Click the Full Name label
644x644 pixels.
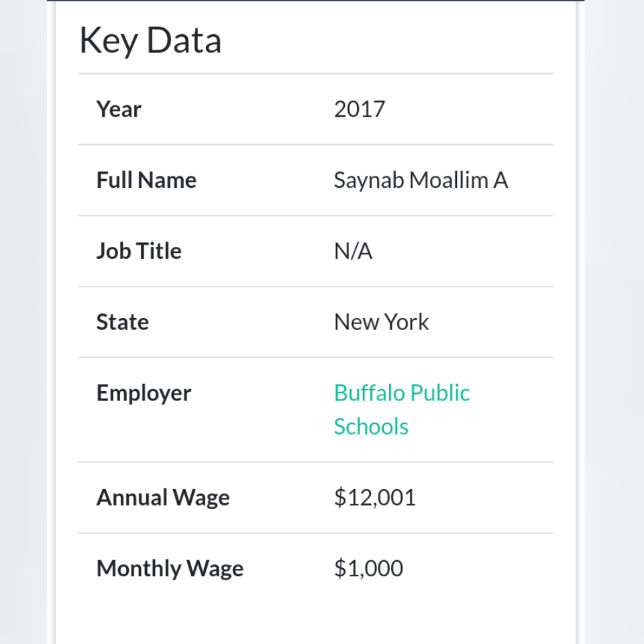pyautogui.click(x=146, y=180)
